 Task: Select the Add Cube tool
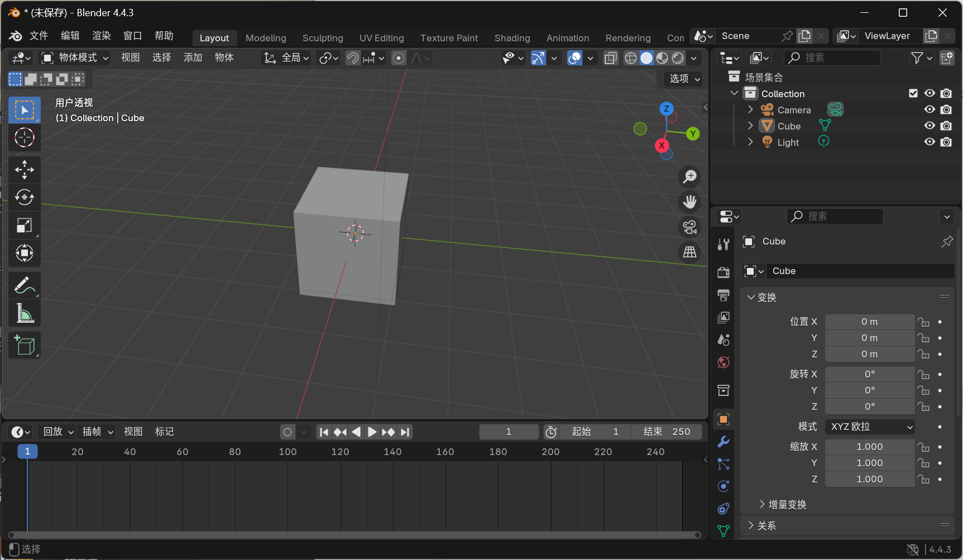pyautogui.click(x=25, y=346)
